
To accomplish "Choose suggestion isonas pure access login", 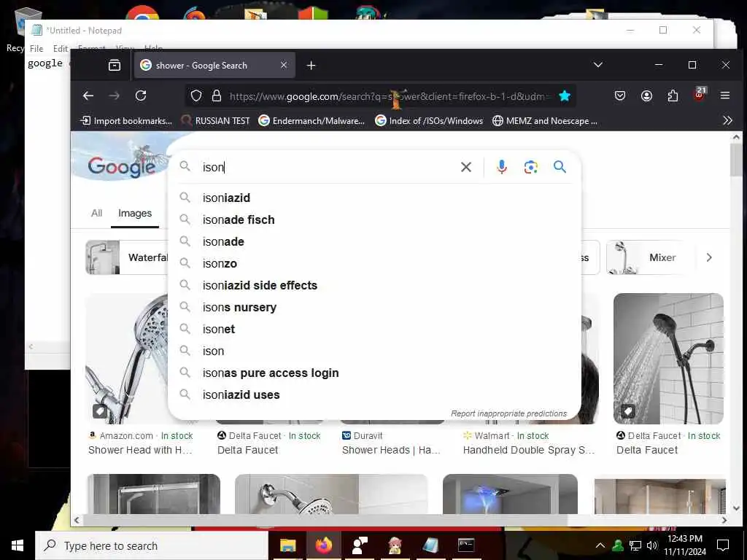I will pos(374,373).
